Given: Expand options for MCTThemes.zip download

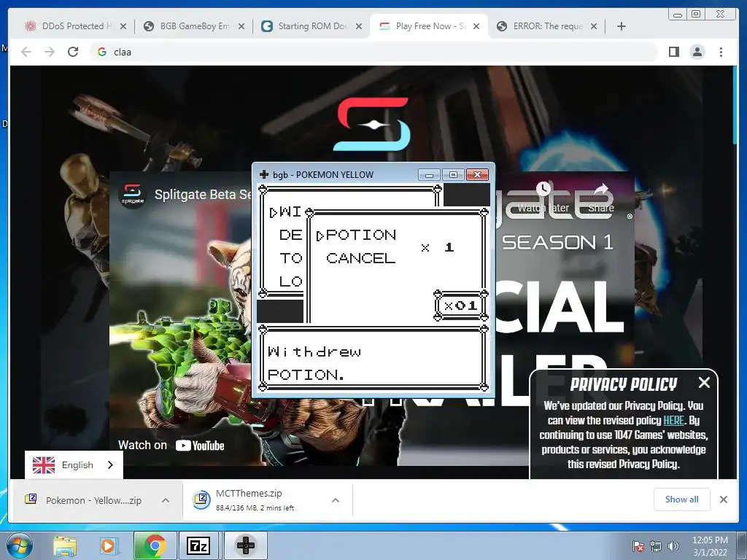Looking at the screenshot, I should point(336,500).
